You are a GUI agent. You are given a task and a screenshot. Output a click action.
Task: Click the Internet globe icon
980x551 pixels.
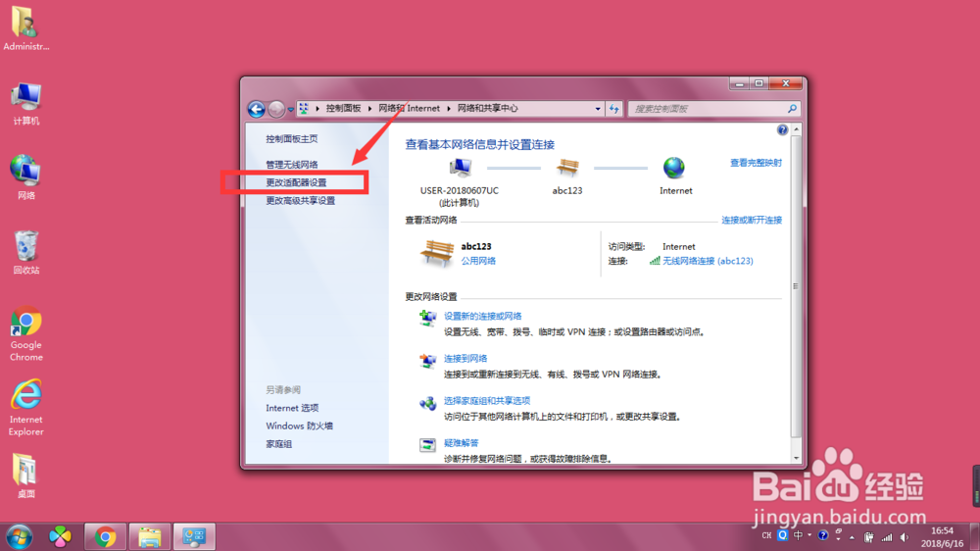coord(674,168)
